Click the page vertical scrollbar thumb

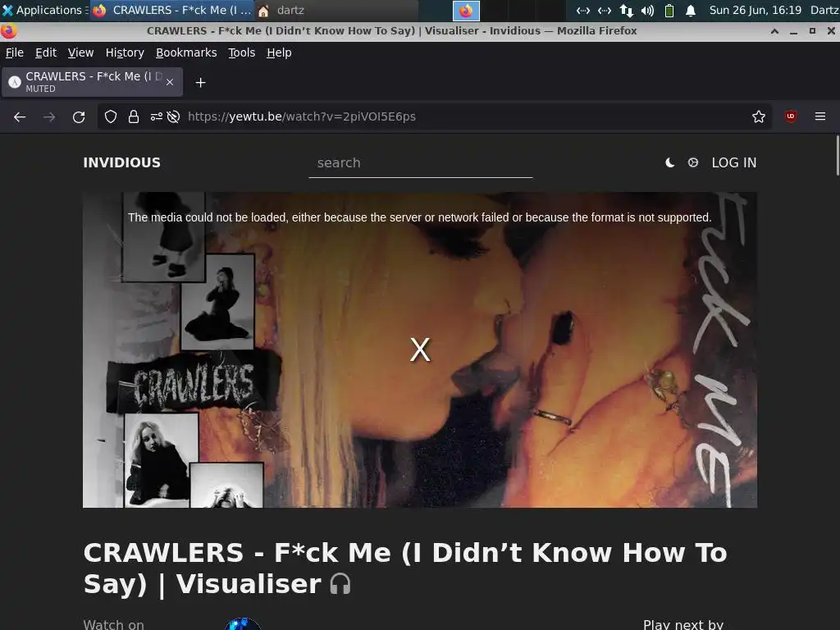point(838,155)
